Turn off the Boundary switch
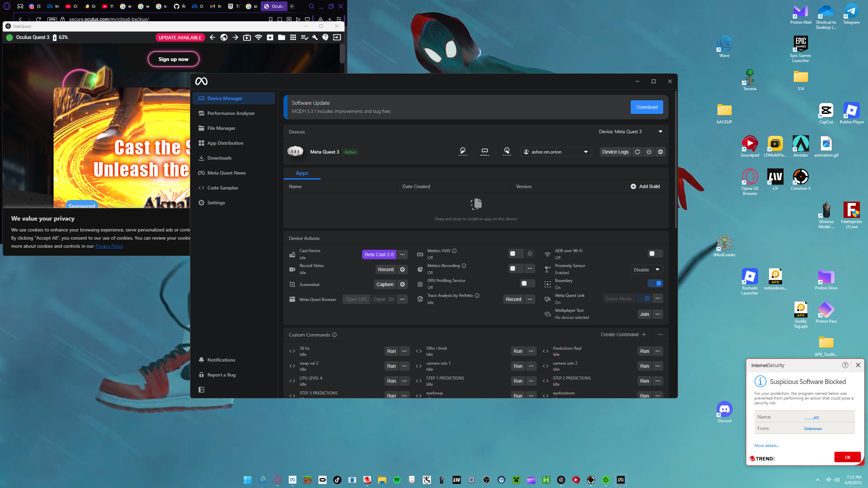868x488 pixels. (x=655, y=283)
